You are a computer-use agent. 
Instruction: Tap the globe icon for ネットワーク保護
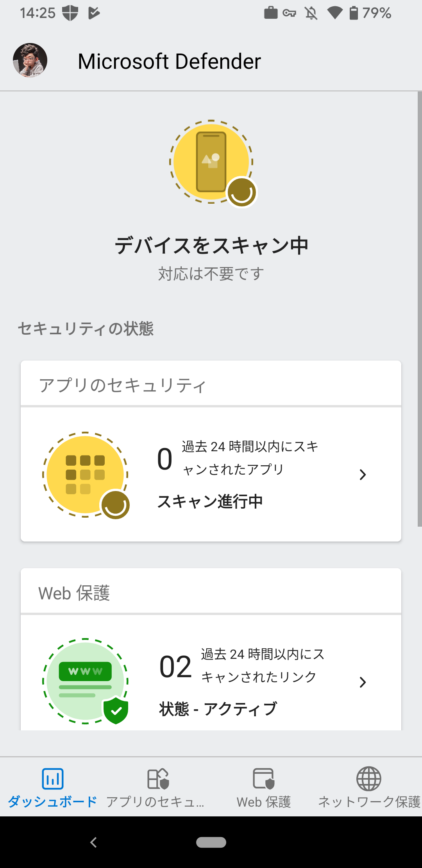coord(369,779)
